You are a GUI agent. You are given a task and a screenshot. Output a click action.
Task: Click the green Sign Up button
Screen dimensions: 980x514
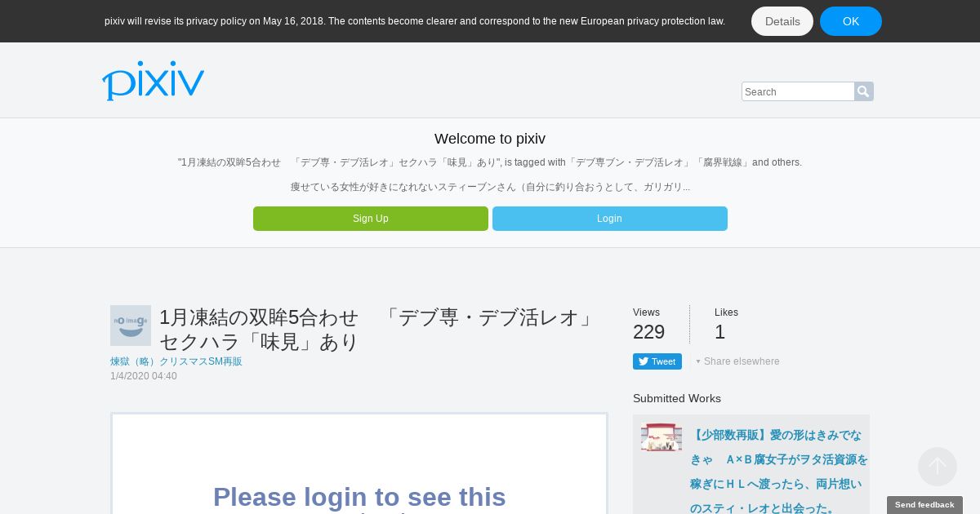pyautogui.click(x=371, y=219)
